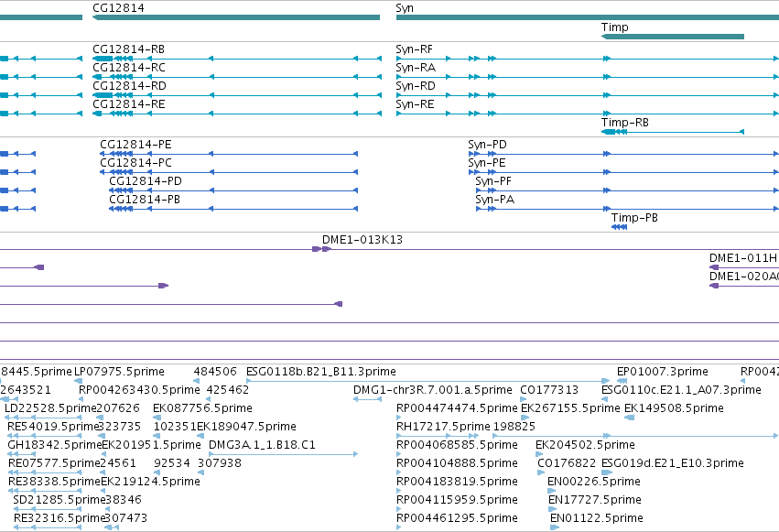This screenshot has height=532, width=779.
Task: Select the CG12814-PC protein label
Action: 136,163
